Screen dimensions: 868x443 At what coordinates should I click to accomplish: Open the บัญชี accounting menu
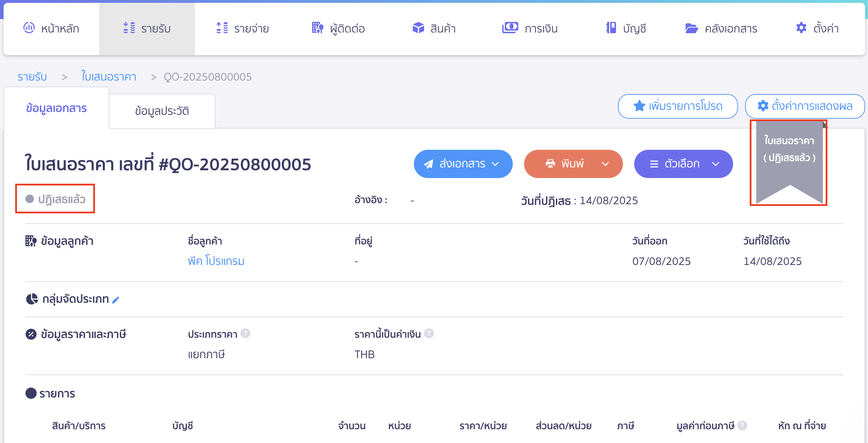[x=626, y=28]
